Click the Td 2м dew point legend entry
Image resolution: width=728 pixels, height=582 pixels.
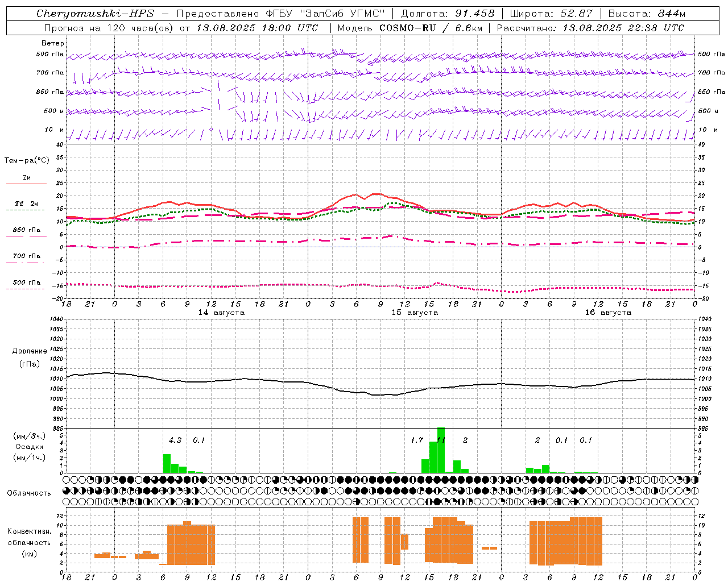[x=27, y=203]
